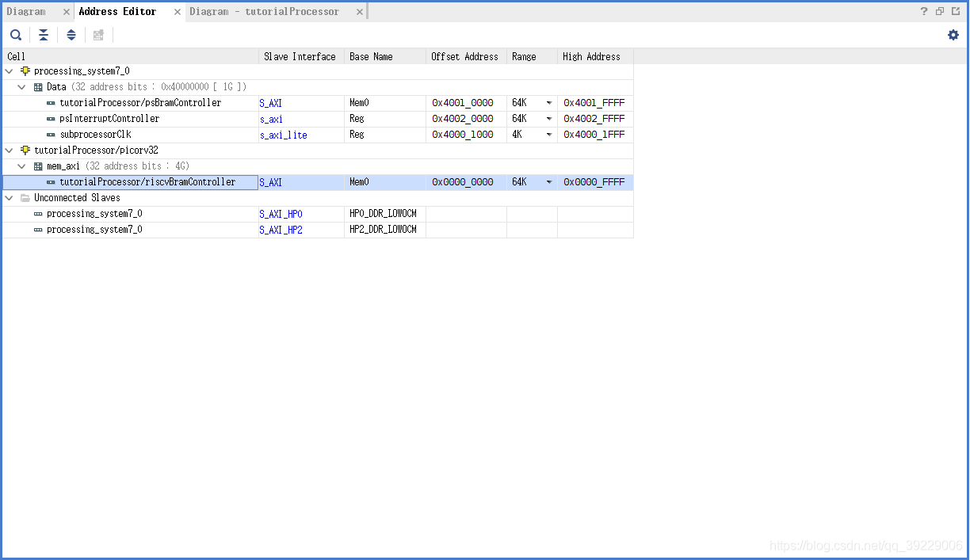Collapse the Data address space node
Screen dimensions: 970x560
tap(22, 87)
